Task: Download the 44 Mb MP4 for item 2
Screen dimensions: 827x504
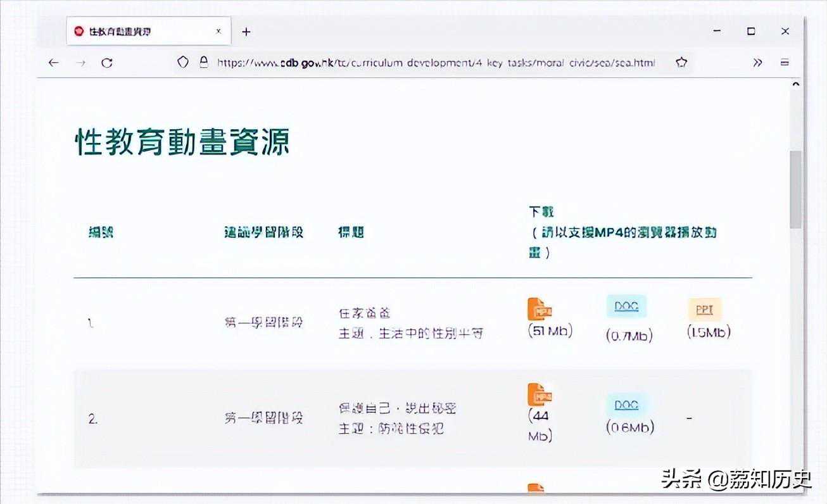Action: tap(540, 395)
